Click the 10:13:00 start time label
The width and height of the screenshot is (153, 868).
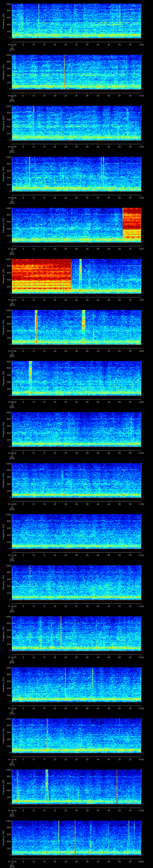12,657
